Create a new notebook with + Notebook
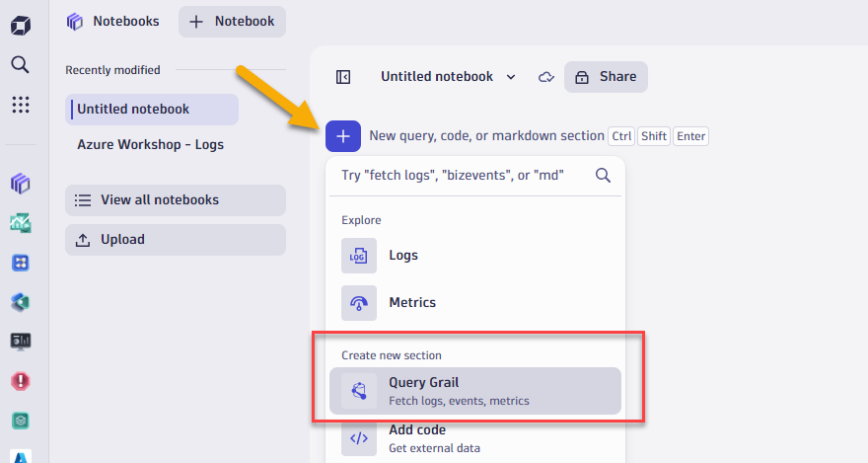 pos(232,22)
